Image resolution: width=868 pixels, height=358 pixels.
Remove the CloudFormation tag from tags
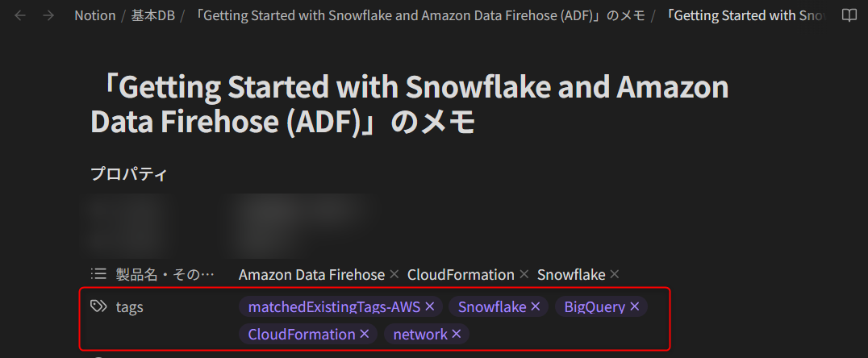click(365, 334)
